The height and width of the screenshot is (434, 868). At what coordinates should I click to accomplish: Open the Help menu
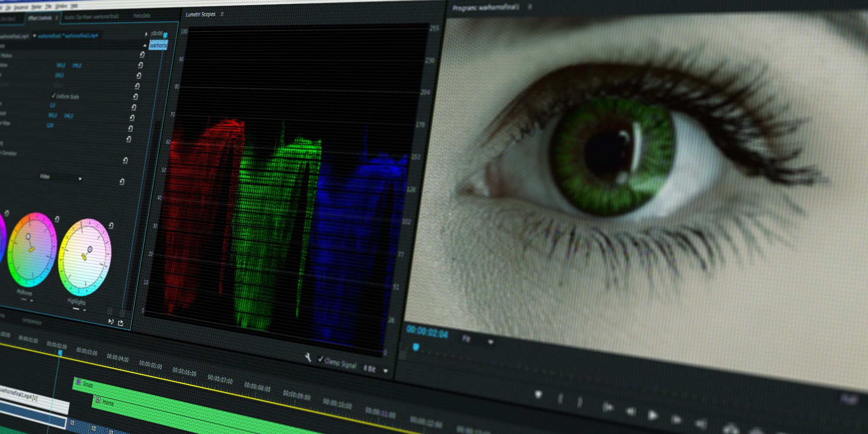(74, 6)
